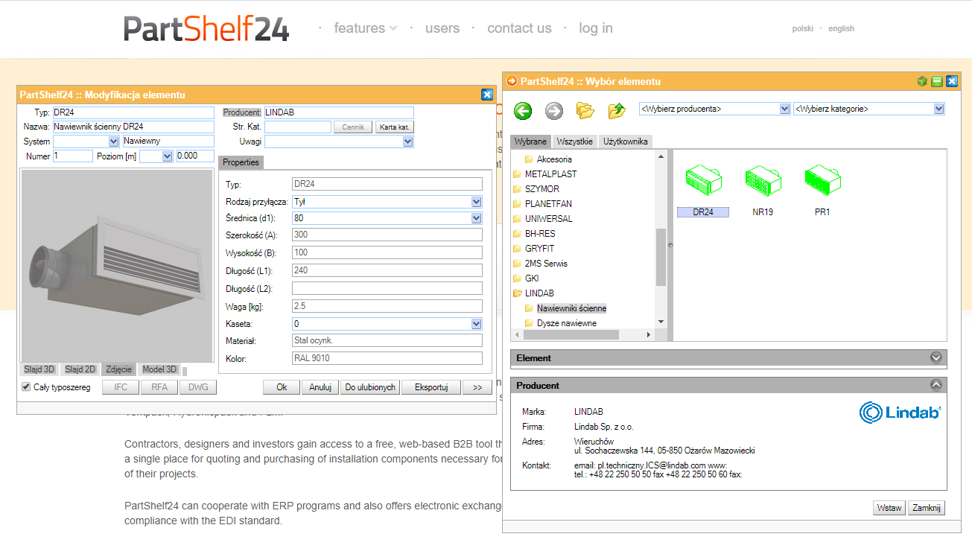Click the Do ulubionych button

pyautogui.click(x=369, y=387)
